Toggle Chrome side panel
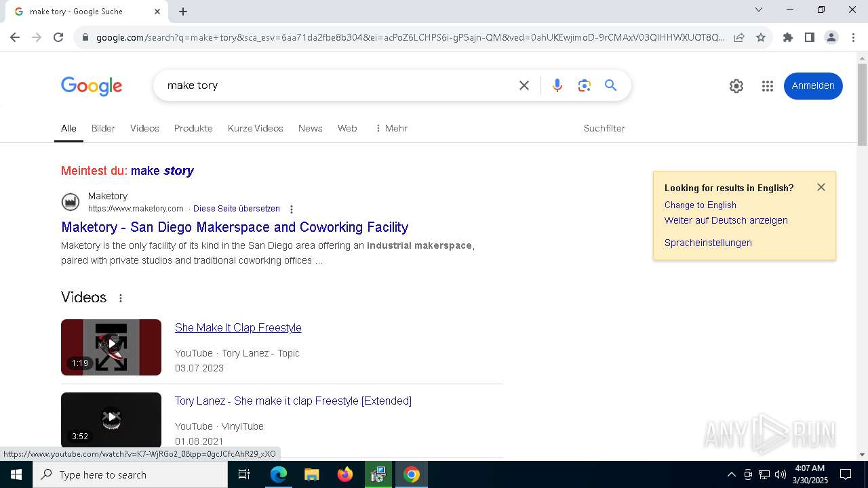 point(810,37)
